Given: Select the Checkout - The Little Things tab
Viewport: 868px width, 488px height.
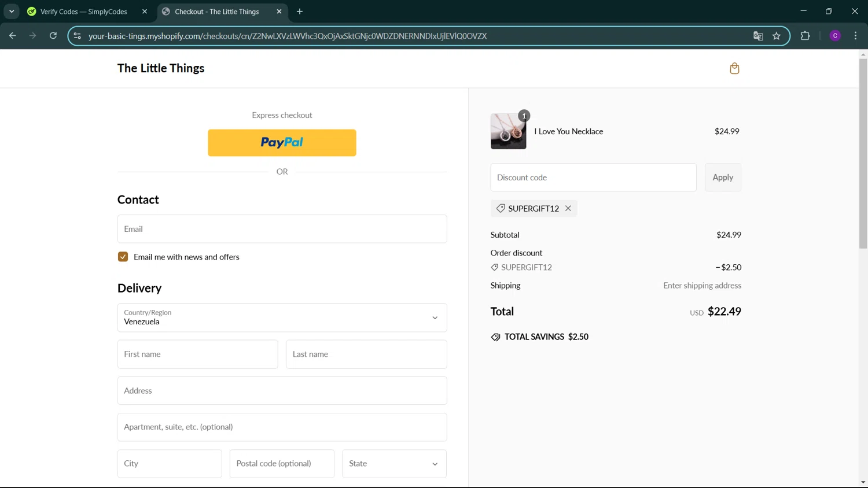Looking at the screenshot, I should click(x=217, y=12).
